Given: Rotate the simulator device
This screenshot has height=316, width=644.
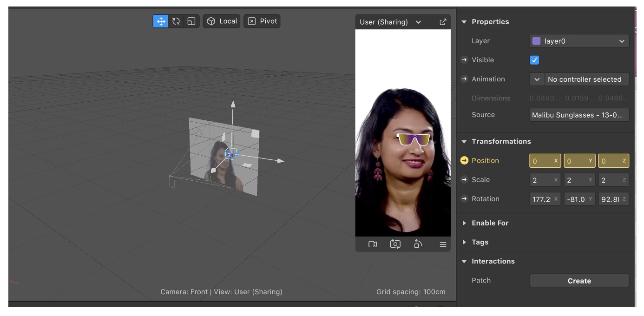Looking at the screenshot, I should pyautogui.click(x=418, y=244).
